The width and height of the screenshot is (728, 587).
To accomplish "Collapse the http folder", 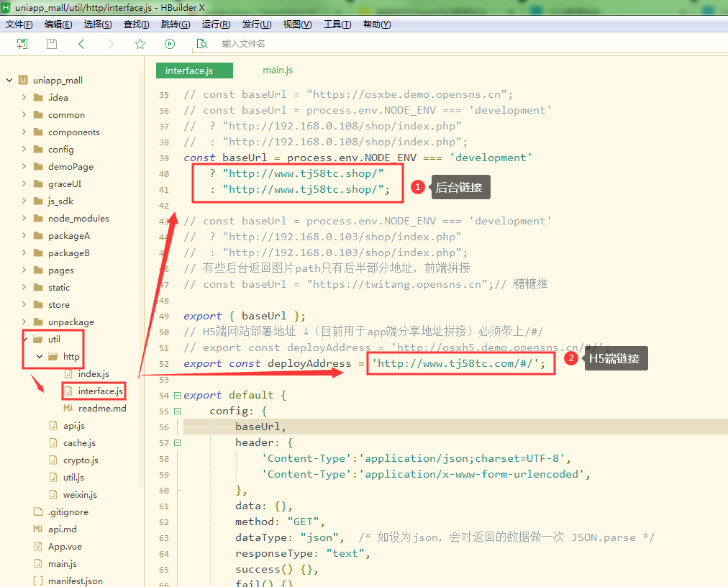I will tap(40, 356).
